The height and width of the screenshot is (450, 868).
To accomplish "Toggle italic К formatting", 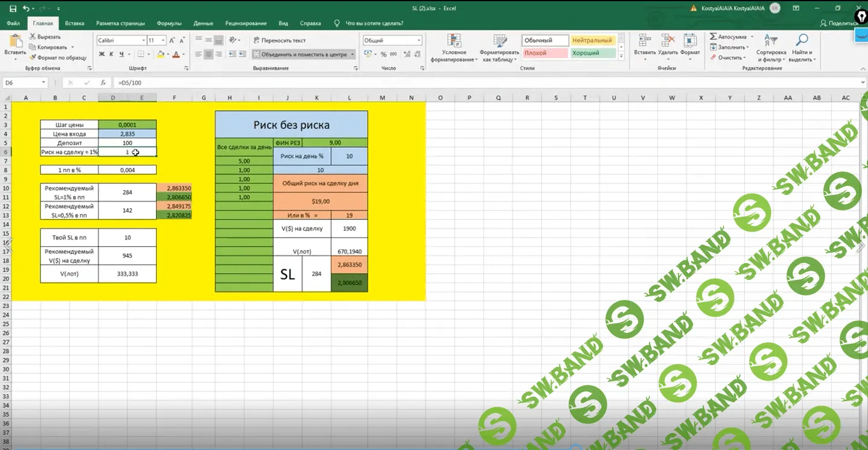I will [x=112, y=54].
